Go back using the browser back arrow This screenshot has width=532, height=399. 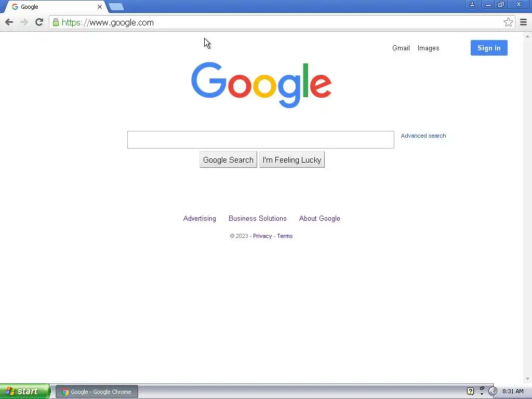pyautogui.click(x=9, y=22)
